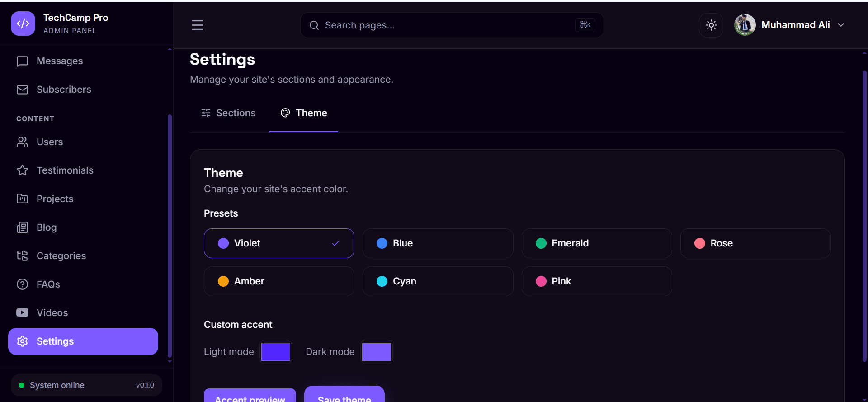Select the Rose preset

click(x=755, y=243)
